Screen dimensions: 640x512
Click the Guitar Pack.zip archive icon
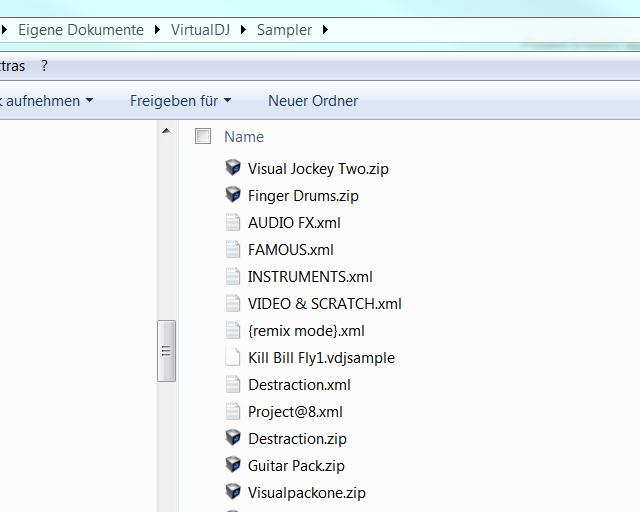coord(233,465)
